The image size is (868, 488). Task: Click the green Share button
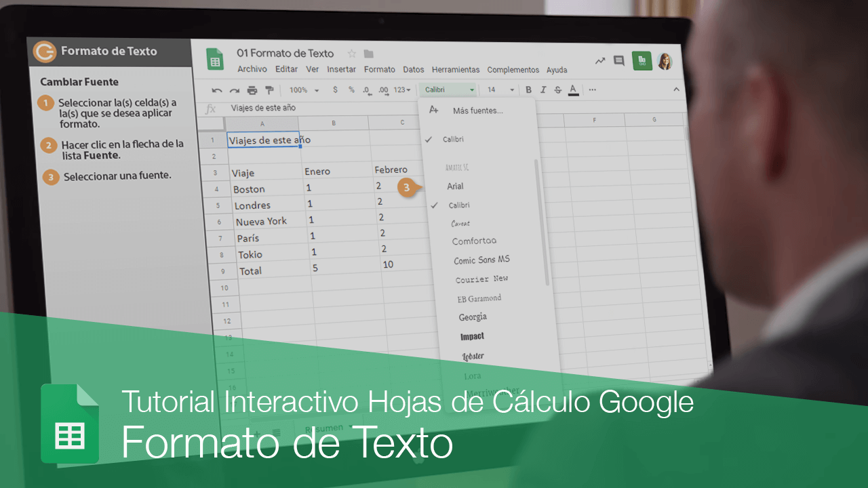pos(642,61)
